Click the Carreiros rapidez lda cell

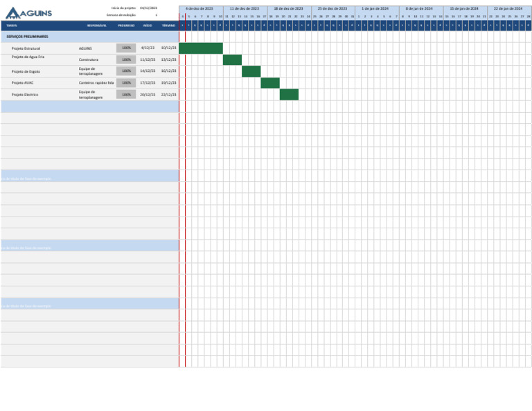point(96,82)
